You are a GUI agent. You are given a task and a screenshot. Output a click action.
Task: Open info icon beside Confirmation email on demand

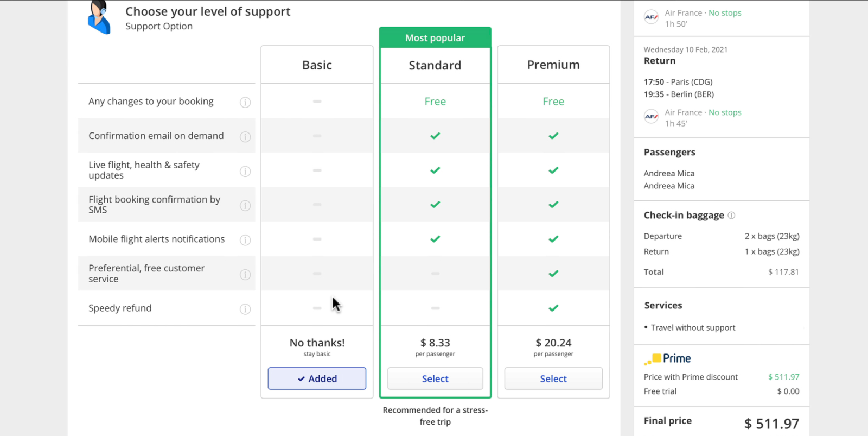pos(245,137)
